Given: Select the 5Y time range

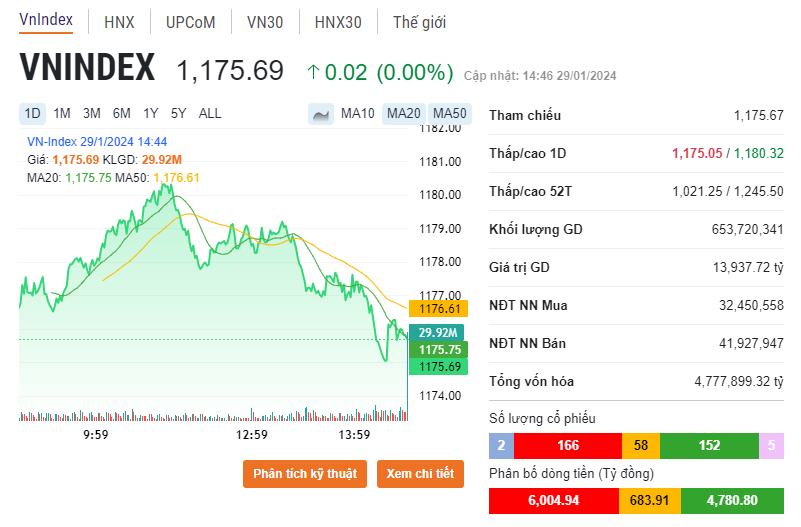Looking at the screenshot, I should (178, 113).
